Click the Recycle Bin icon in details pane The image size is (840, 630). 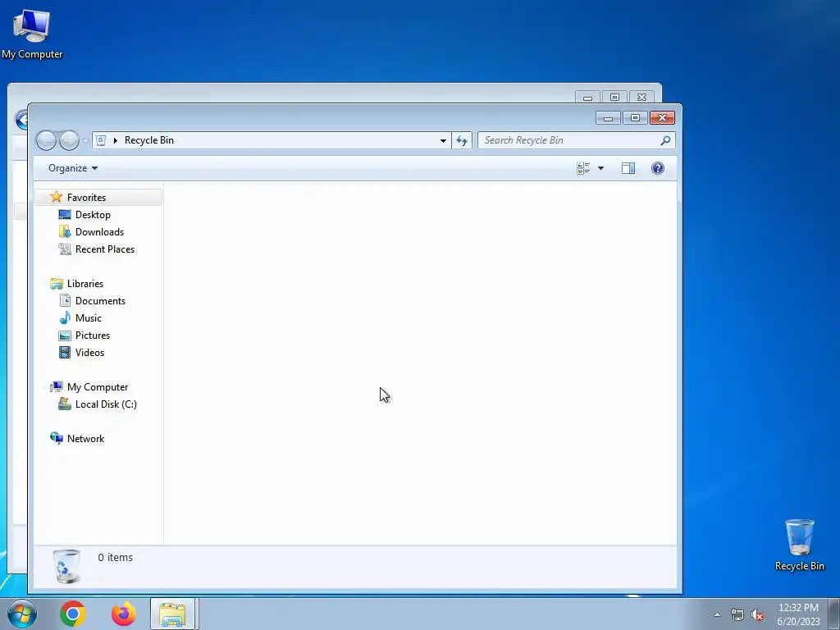66,566
